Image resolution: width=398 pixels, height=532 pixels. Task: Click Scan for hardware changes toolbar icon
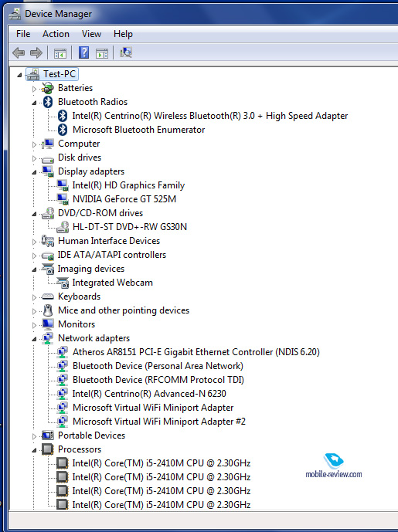pyautogui.click(x=126, y=53)
